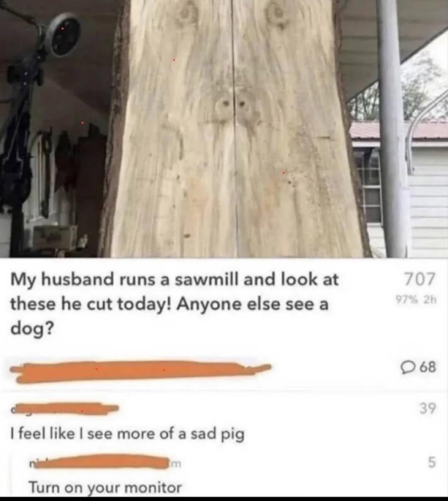Click the metal pole beside the slab
This screenshot has width=448, height=501.
392,129
